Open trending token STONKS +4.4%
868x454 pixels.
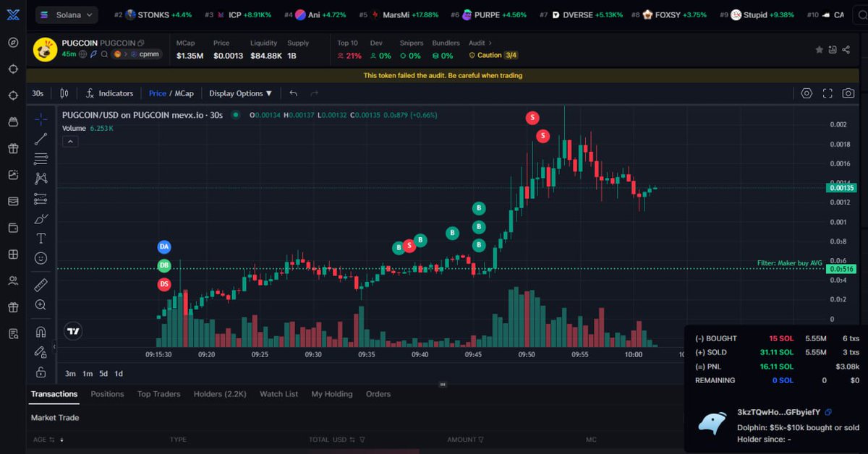pos(153,14)
